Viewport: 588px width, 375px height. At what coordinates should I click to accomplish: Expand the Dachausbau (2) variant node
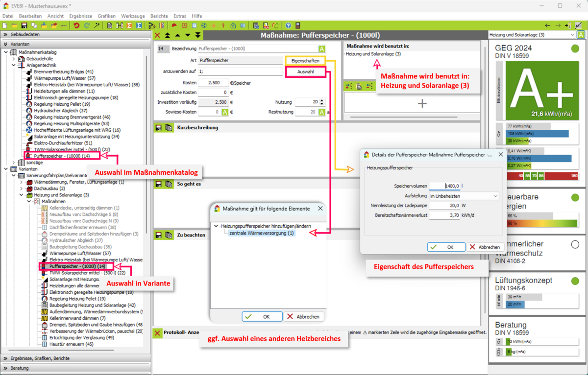point(22,188)
